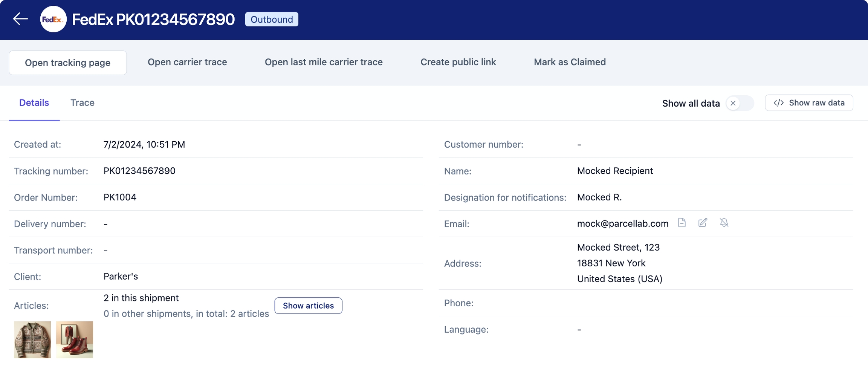Edit the recipient email with the pencil icon

coord(703,223)
